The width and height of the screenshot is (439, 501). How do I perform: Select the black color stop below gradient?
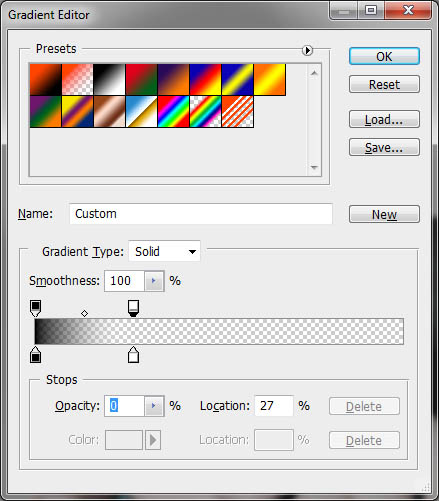tap(36, 354)
